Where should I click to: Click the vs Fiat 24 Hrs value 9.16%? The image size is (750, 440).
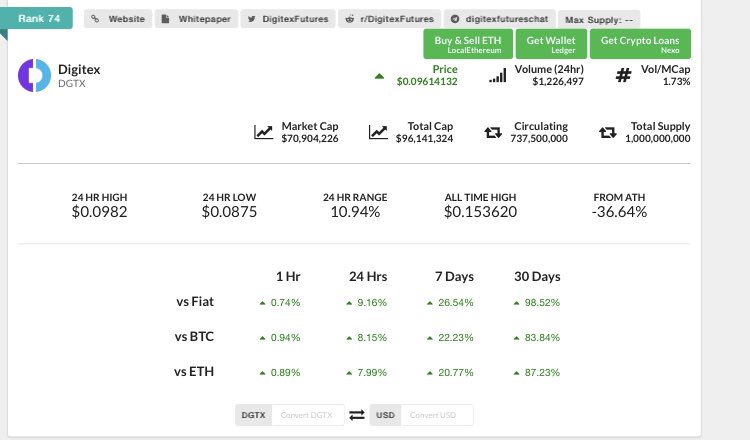(x=372, y=303)
